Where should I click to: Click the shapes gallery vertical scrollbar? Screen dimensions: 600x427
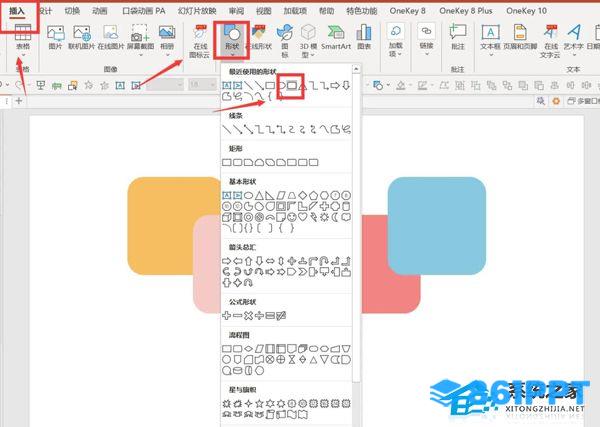pos(356,226)
